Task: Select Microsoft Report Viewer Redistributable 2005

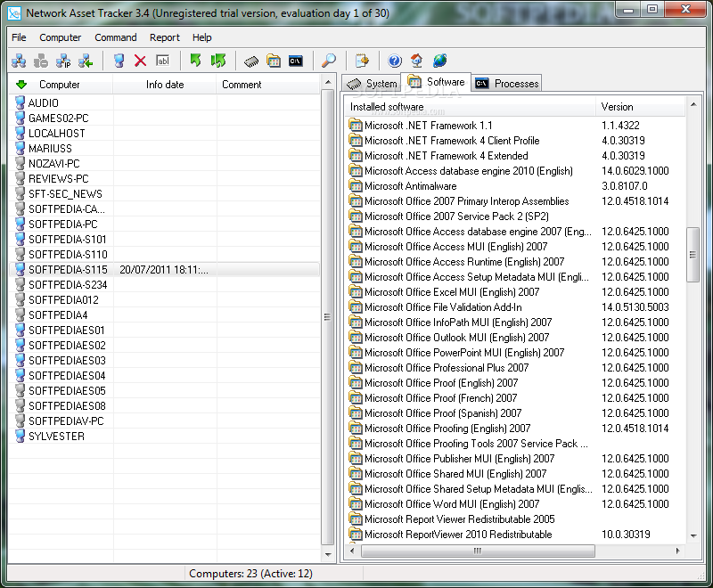Action: pos(460,519)
